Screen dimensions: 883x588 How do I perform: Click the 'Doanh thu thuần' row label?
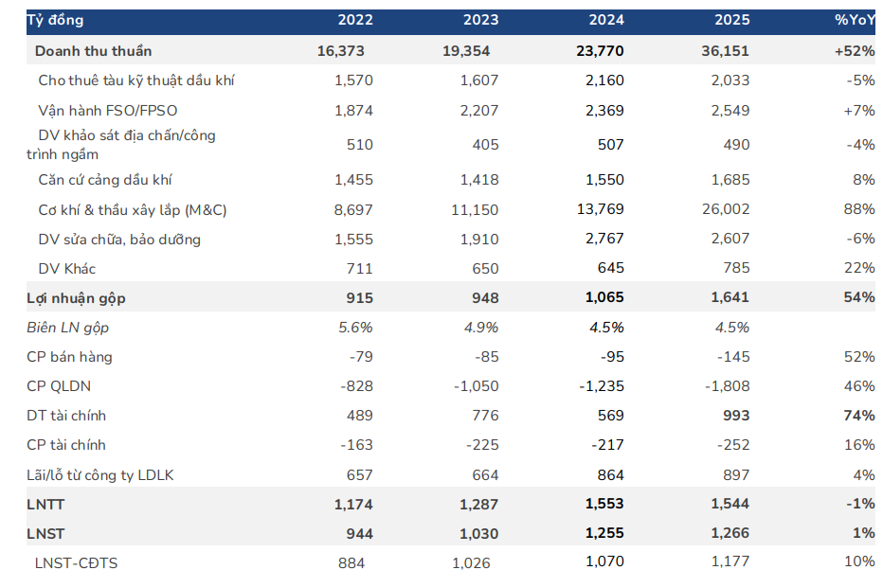(93, 51)
